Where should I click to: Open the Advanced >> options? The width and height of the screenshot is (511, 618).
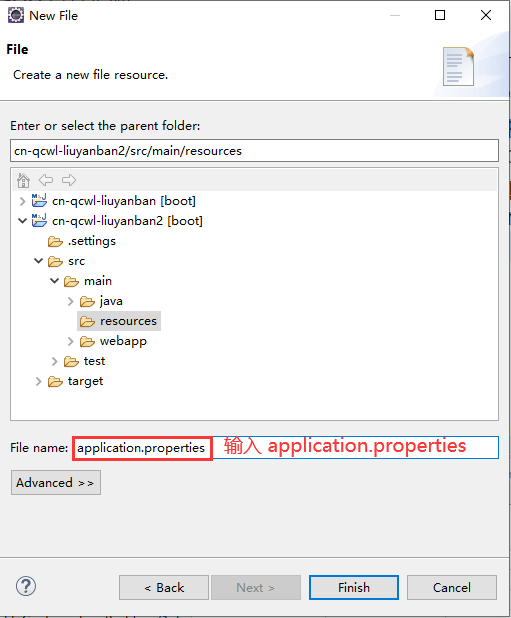click(56, 482)
